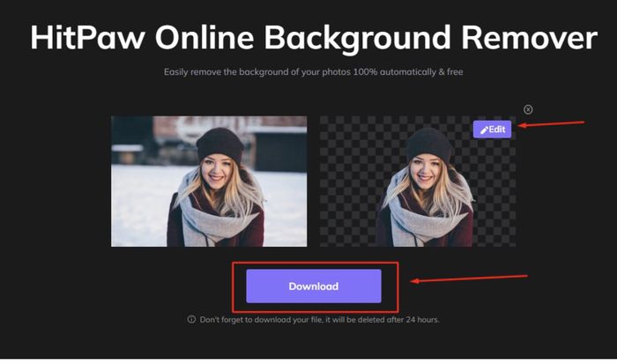Close the result with the circled X icon

pyautogui.click(x=528, y=109)
